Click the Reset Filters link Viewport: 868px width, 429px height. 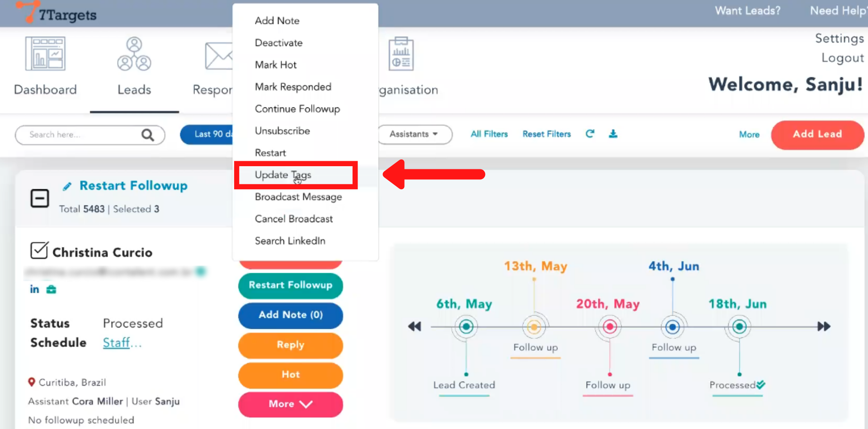[547, 134]
